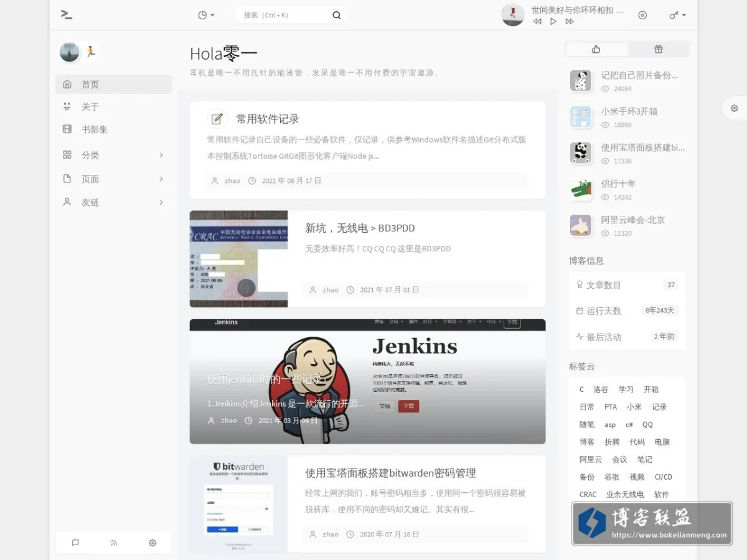Select tag 学习 in tag cloud
The image size is (747, 560).
[626, 390]
